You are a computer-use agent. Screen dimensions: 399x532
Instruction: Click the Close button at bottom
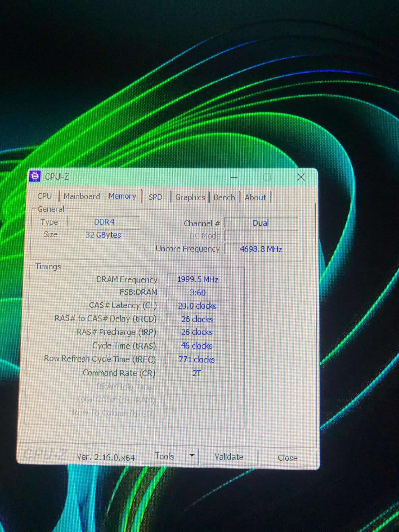pyautogui.click(x=288, y=458)
